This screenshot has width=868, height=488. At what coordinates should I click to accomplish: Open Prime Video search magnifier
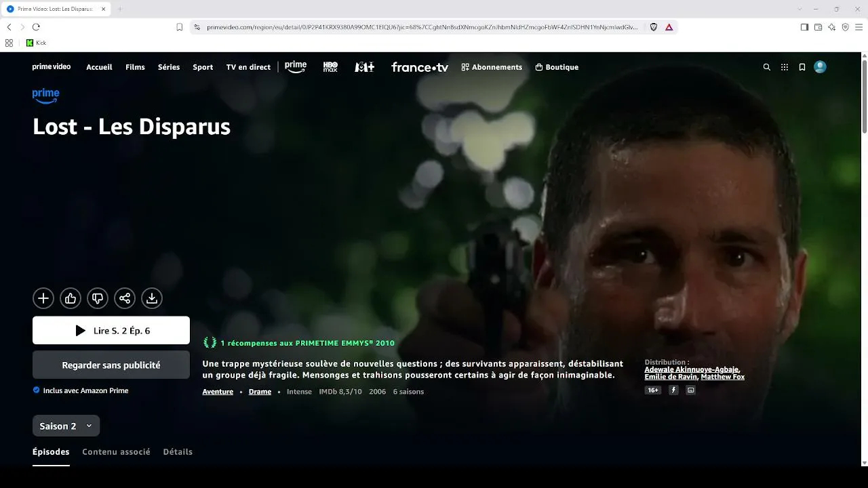(x=767, y=67)
